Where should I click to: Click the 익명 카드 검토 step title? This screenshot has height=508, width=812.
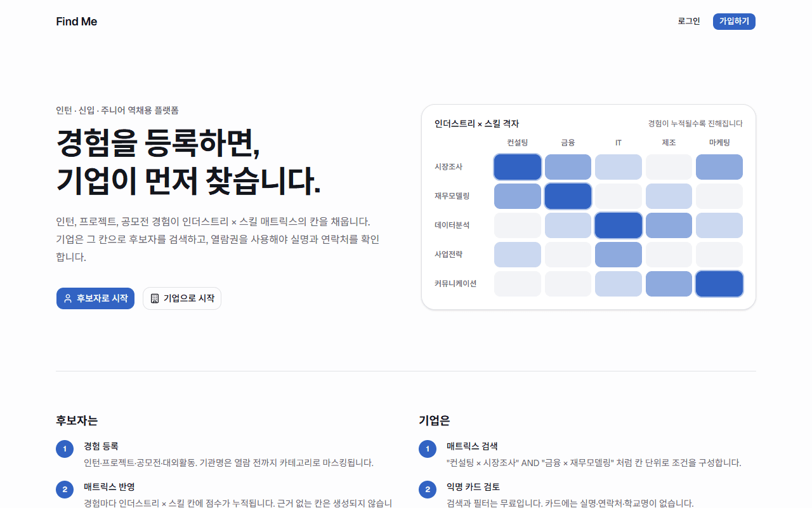coord(473,487)
